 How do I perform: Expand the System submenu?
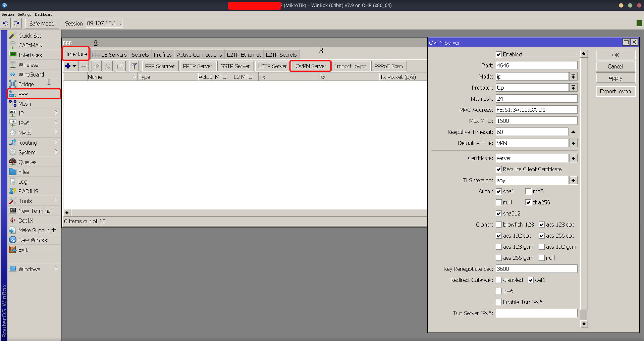coord(56,152)
